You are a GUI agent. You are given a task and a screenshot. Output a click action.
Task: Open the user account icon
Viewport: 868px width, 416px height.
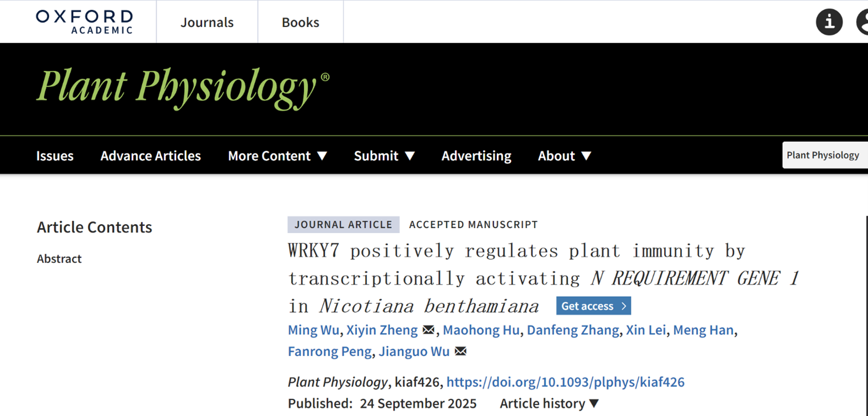coord(862,22)
